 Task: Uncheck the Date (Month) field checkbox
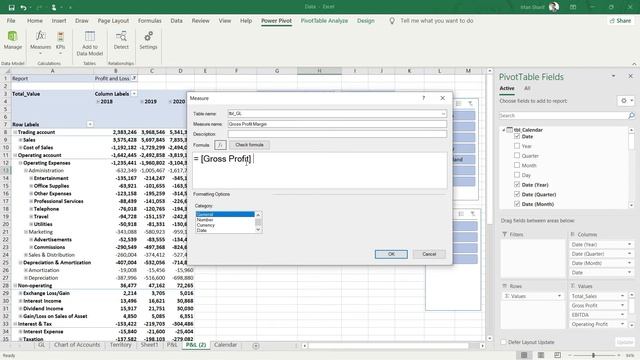517,204
